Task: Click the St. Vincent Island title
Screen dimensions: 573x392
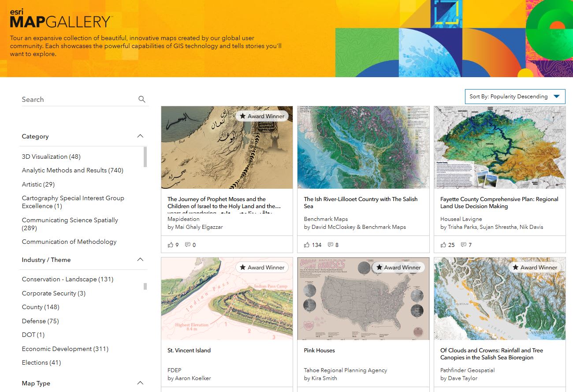Action: (x=189, y=351)
